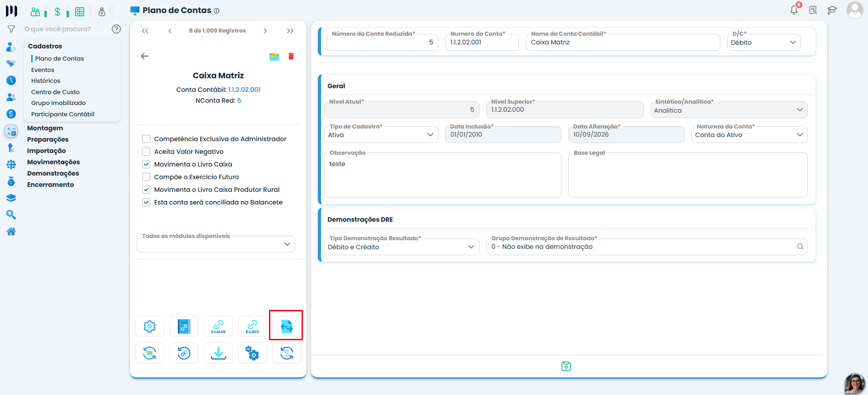
Task: Click the E-LACS link icon button
Action: pyautogui.click(x=252, y=326)
